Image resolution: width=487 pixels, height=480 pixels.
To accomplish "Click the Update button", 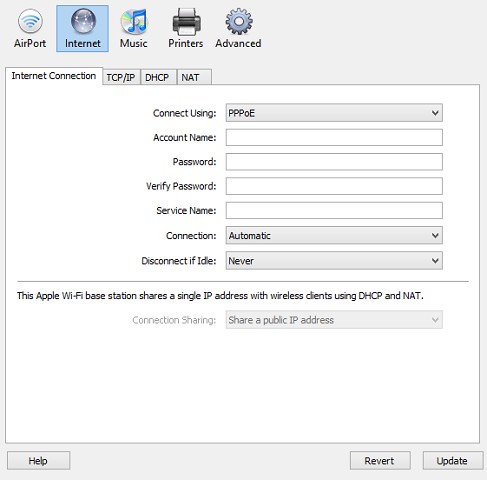I will [453, 461].
